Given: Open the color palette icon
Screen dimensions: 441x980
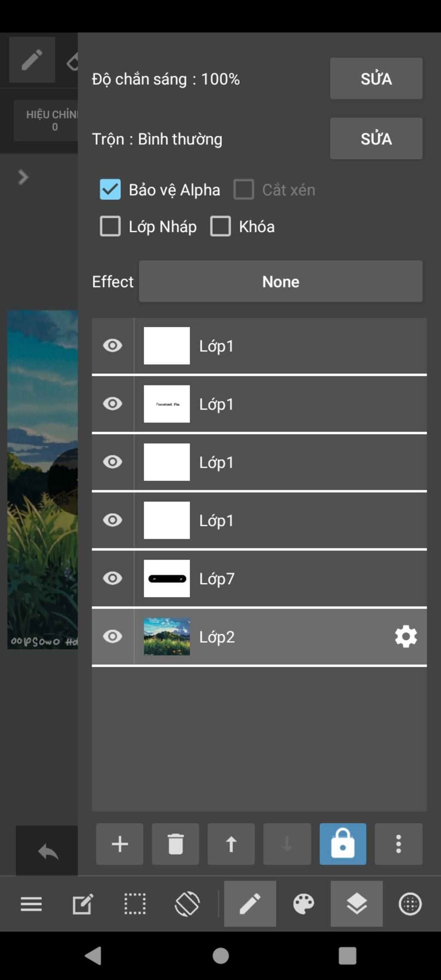Looking at the screenshot, I should click(304, 903).
